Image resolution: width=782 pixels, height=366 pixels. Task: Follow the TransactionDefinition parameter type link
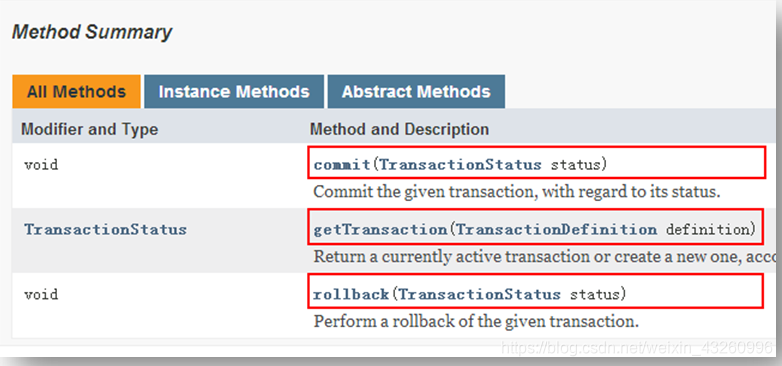click(x=557, y=230)
